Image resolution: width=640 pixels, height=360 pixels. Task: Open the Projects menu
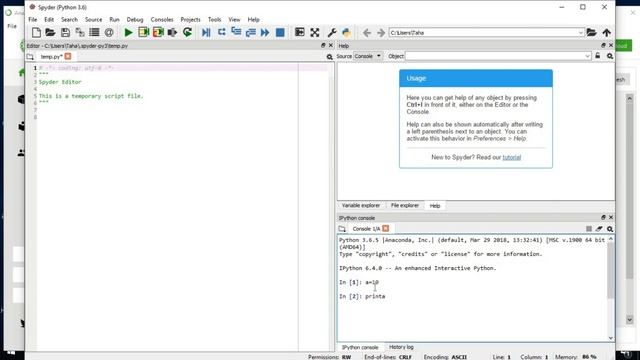coord(191,20)
